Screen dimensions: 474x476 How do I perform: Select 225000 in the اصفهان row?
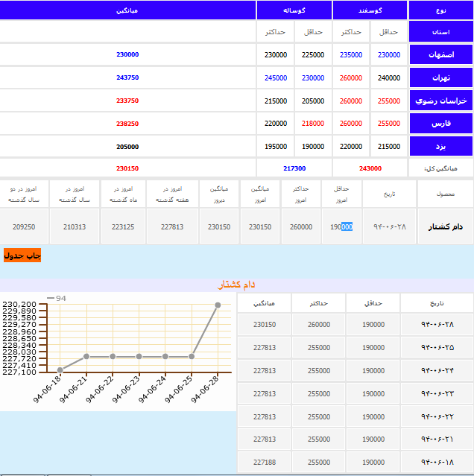click(x=313, y=54)
